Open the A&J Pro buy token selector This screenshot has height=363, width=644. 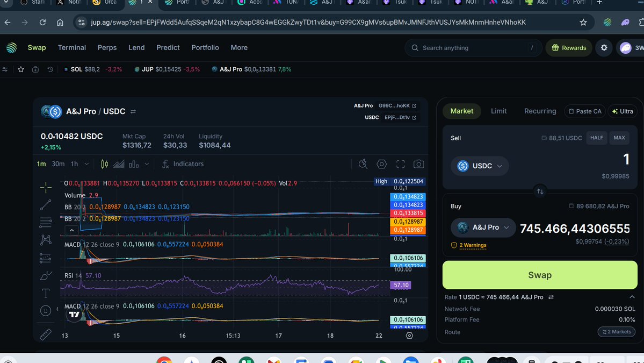483,227
